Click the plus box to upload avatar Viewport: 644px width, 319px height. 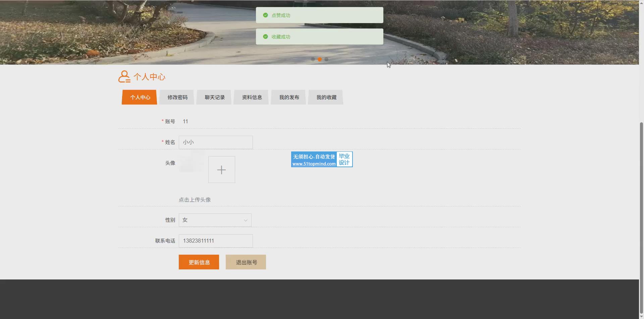coord(221,170)
